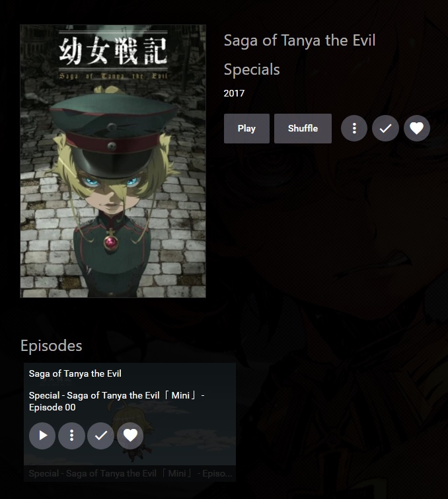Open the Saga of Tanya the Evil series title
448x499 pixels.
coord(299,40)
